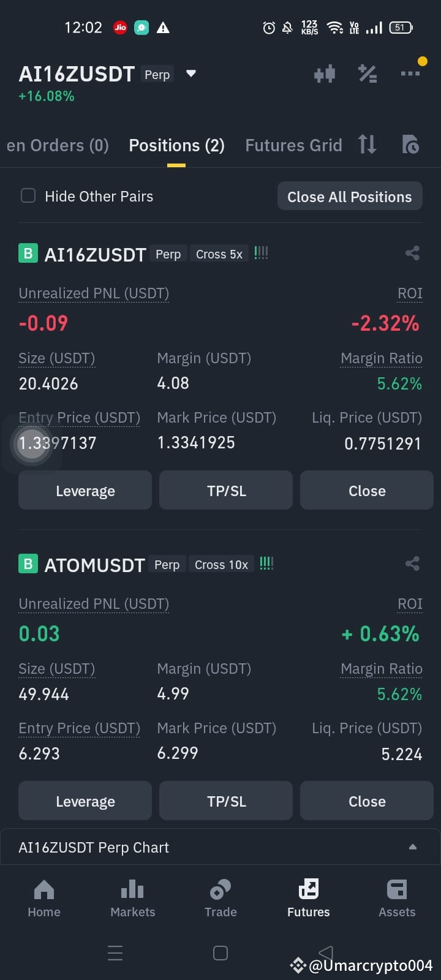Set TP/SL for the AI16ZUSDT position
This screenshot has width=441, height=980.
click(x=226, y=491)
